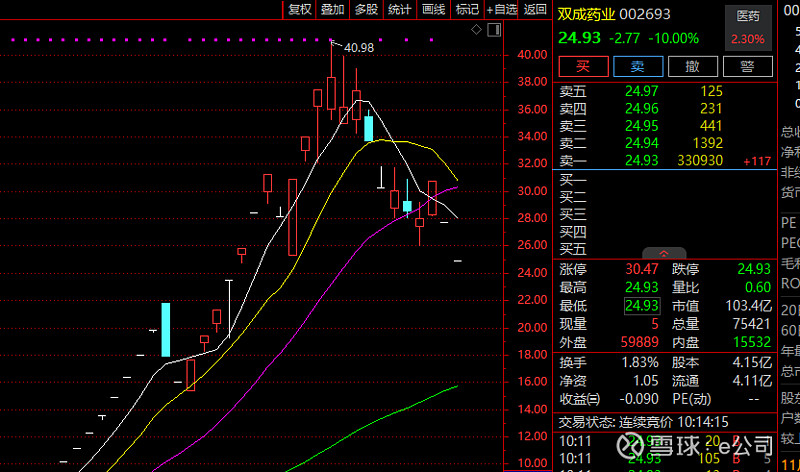Click the red 买 buy button
This screenshot has height=472, width=800.
tap(579, 66)
